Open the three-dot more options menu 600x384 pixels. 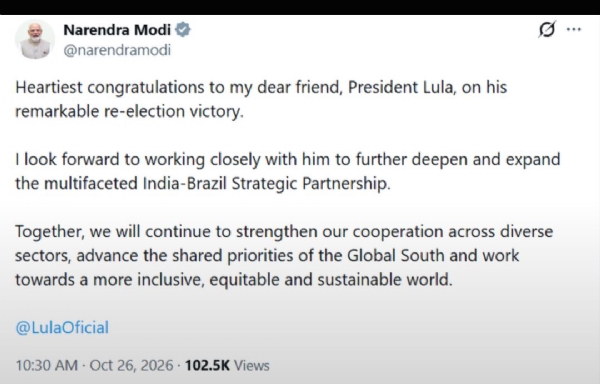click(x=574, y=29)
